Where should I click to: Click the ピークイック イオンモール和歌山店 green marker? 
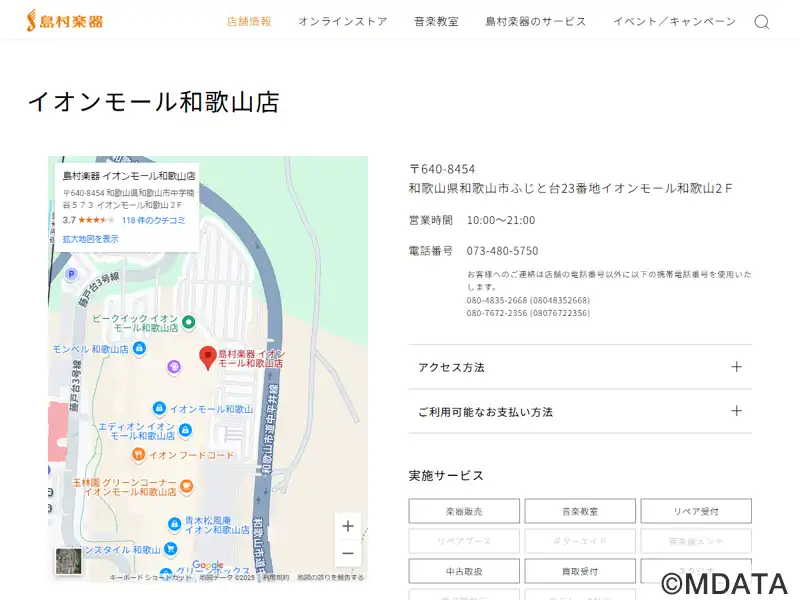(189, 322)
